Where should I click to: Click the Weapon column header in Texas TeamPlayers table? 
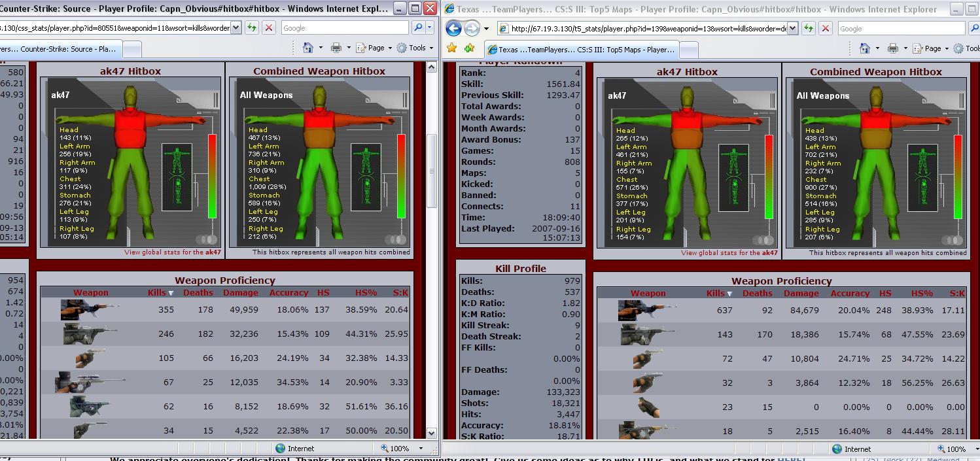[648, 293]
